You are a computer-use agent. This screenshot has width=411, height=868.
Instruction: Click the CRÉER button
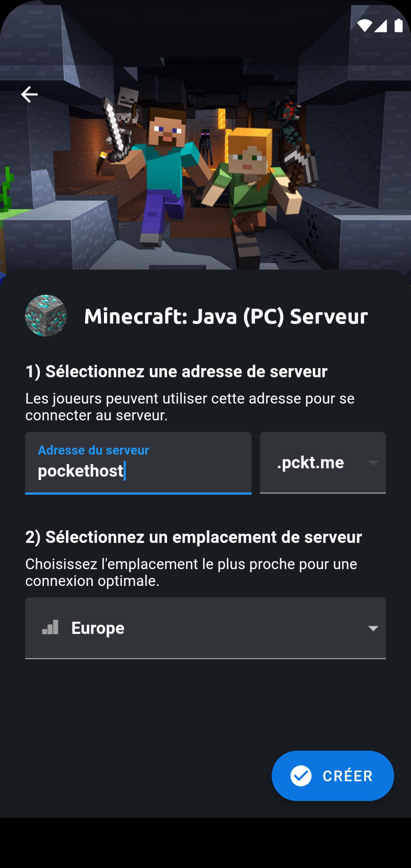click(333, 776)
